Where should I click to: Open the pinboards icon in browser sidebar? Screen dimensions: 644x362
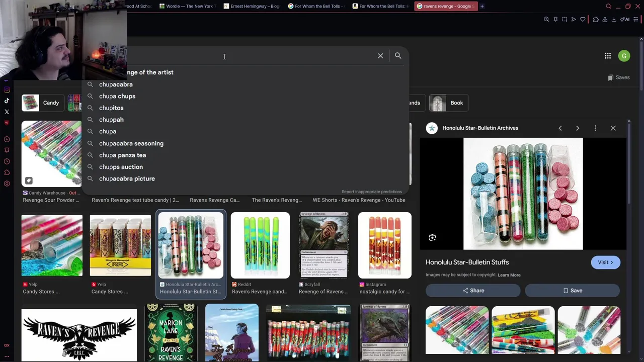[x=7, y=150]
